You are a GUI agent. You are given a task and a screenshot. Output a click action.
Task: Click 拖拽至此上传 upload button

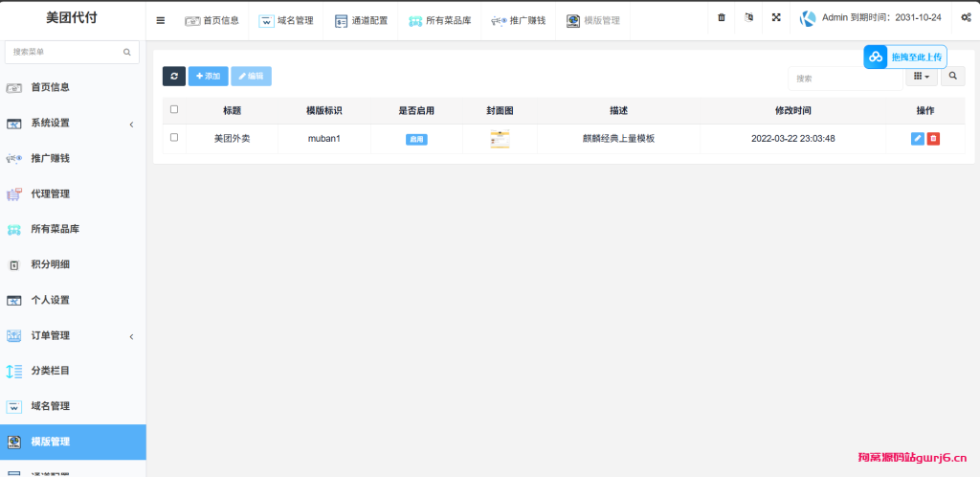click(905, 57)
